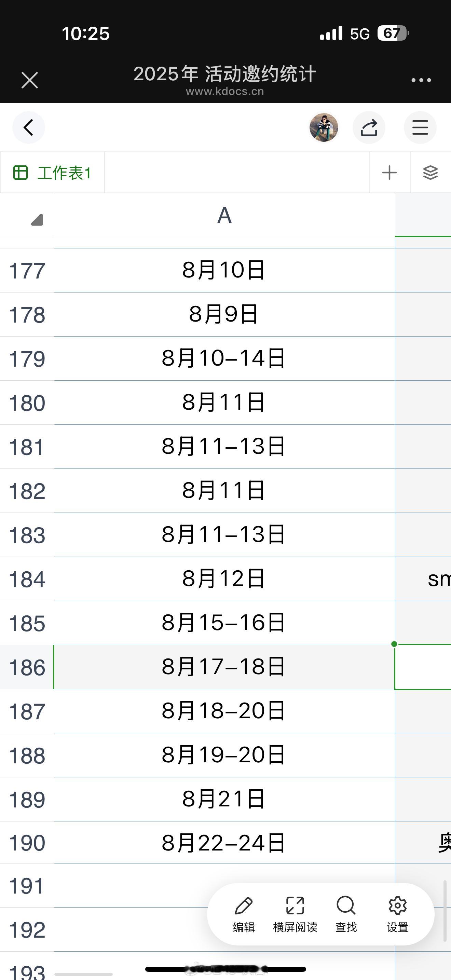Select row 179 header number

click(x=27, y=359)
